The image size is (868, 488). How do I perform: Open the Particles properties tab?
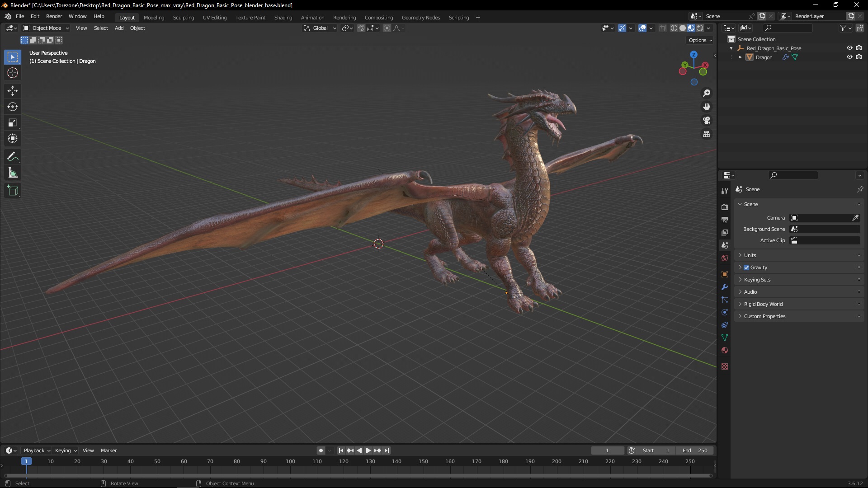coord(725,300)
